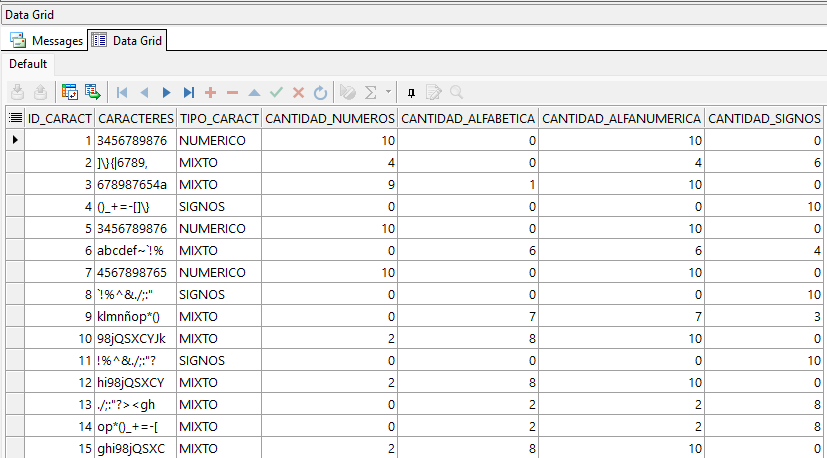Jump to the last record
This screenshot has width=827, height=458.
tap(188, 92)
